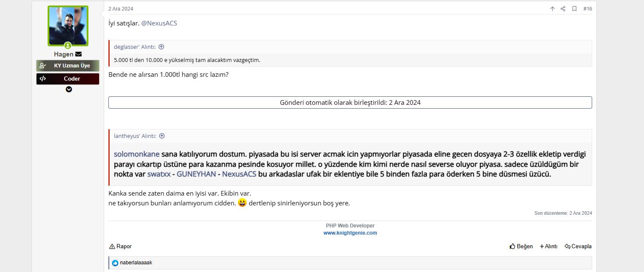Like the post using Beğen
The height and width of the screenshot is (272, 644).
coord(521,246)
